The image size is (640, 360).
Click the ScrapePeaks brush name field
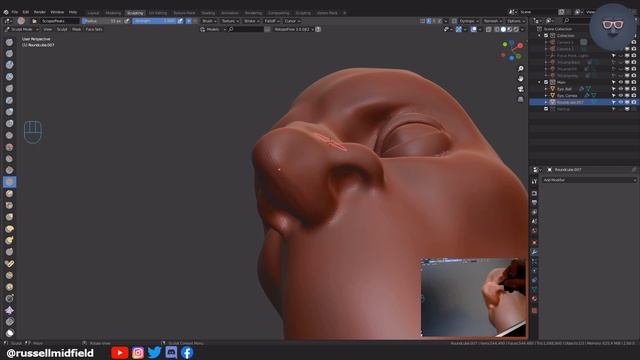point(59,21)
